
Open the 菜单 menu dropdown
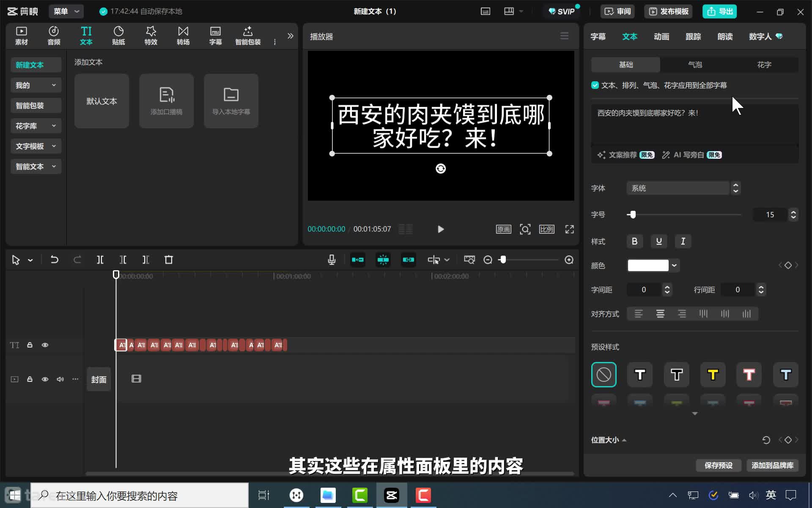(66, 11)
